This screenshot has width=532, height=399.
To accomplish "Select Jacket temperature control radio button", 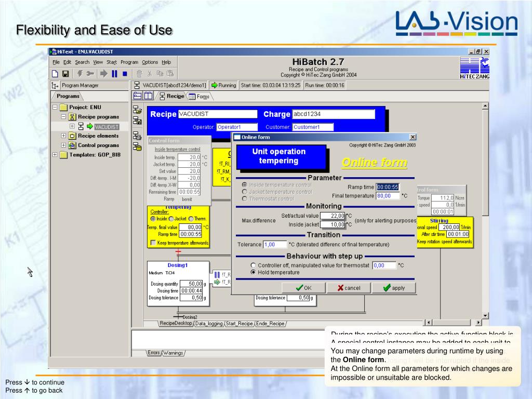I will [x=244, y=192].
